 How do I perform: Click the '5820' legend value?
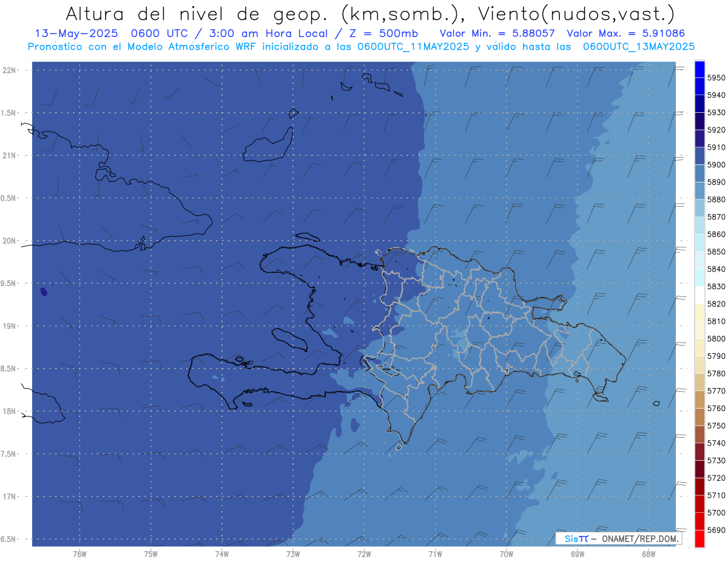pos(716,304)
